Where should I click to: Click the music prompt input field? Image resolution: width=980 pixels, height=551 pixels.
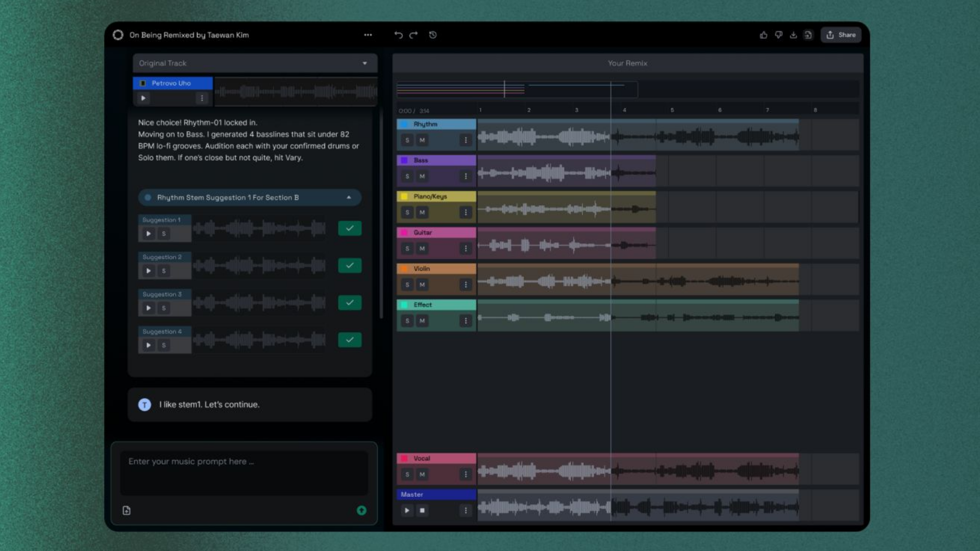tap(244, 472)
